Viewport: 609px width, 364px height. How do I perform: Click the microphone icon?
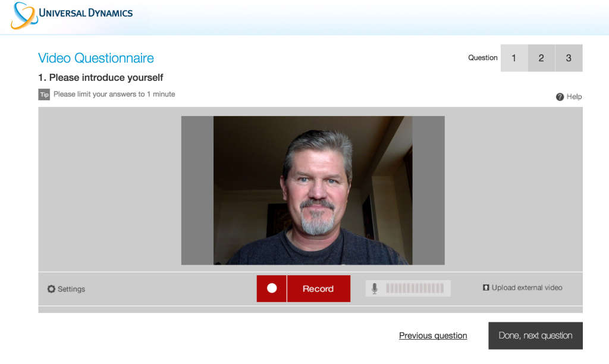(375, 288)
